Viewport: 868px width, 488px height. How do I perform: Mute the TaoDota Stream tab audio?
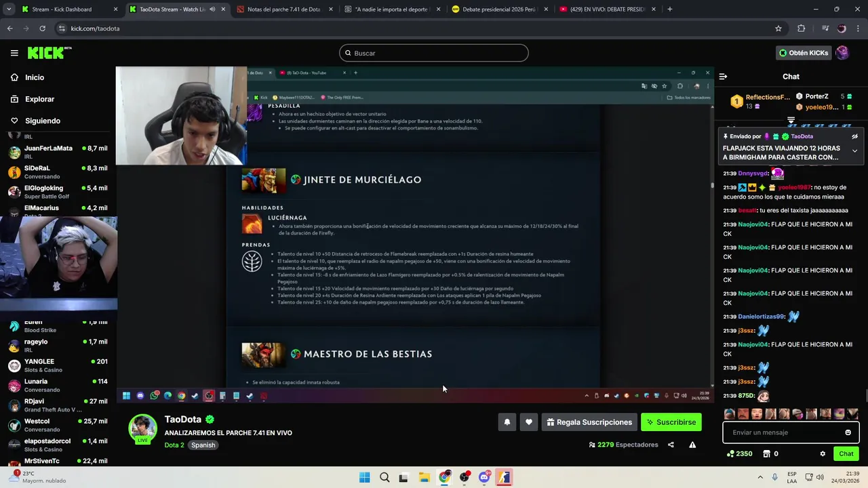point(212,9)
